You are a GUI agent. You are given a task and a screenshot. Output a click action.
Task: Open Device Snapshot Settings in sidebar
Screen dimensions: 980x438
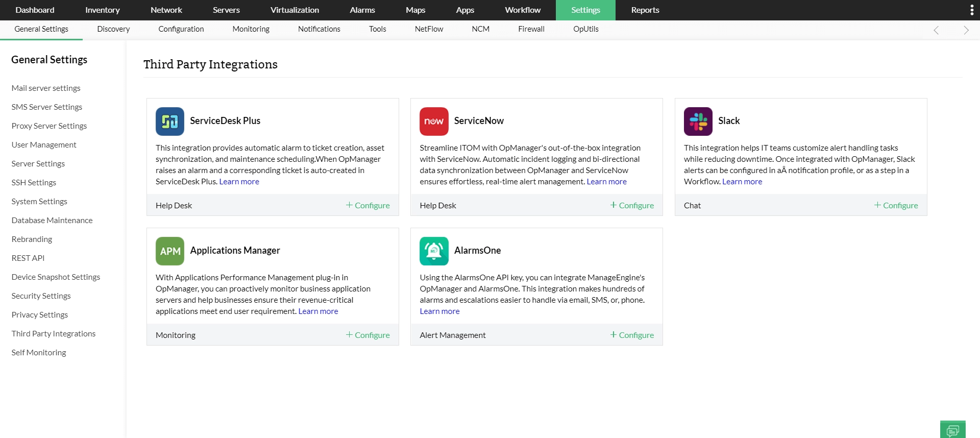pyautogui.click(x=56, y=277)
